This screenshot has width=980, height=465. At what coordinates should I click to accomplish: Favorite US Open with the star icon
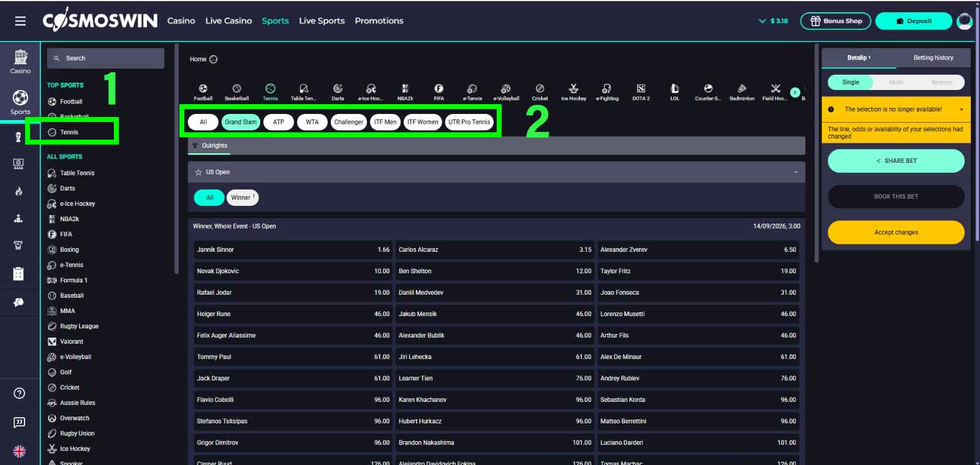tap(198, 172)
